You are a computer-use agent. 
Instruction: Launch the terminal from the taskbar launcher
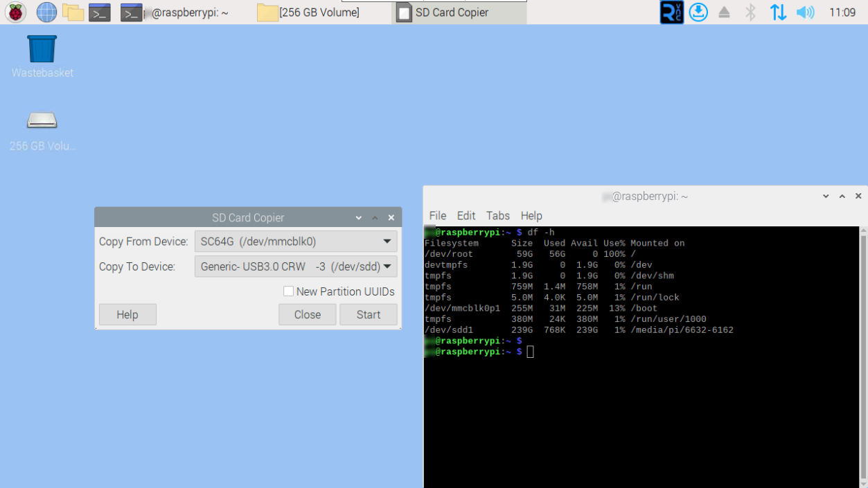pyautogui.click(x=100, y=12)
